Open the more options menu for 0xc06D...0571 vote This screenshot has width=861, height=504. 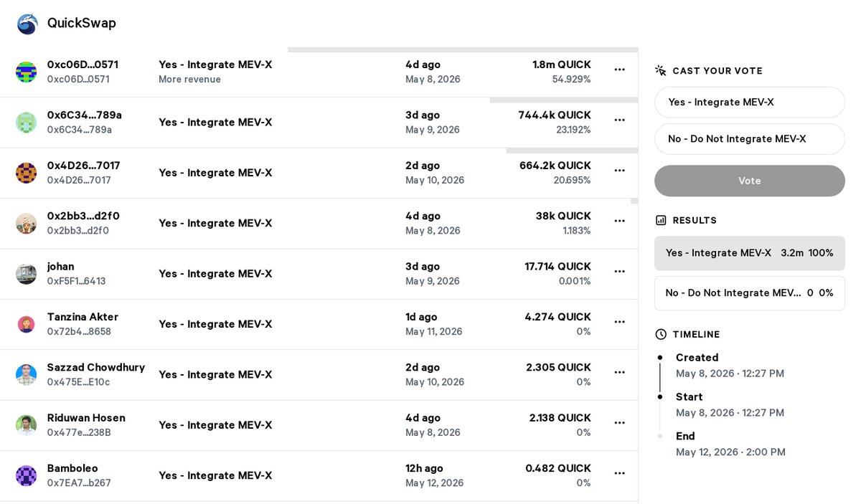[620, 70]
